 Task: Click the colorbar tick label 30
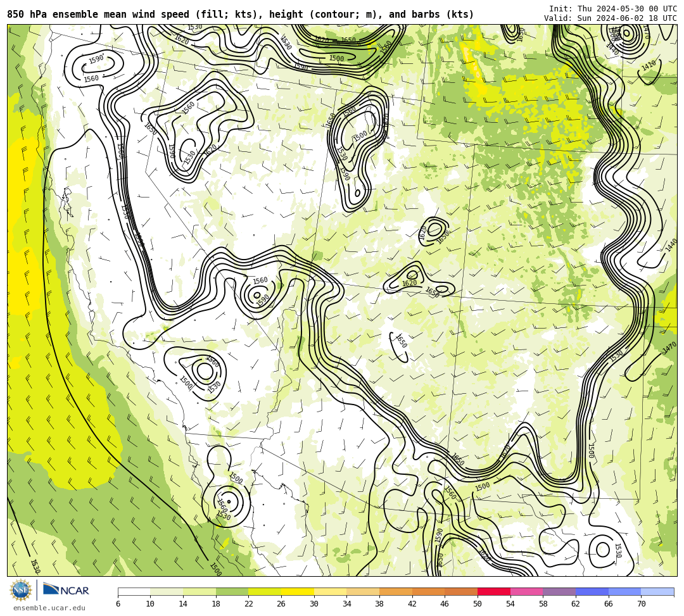(314, 604)
